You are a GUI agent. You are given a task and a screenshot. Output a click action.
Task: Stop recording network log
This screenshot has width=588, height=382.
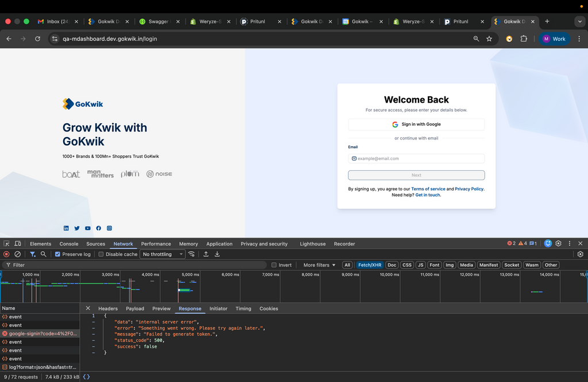tap(6, 254)
